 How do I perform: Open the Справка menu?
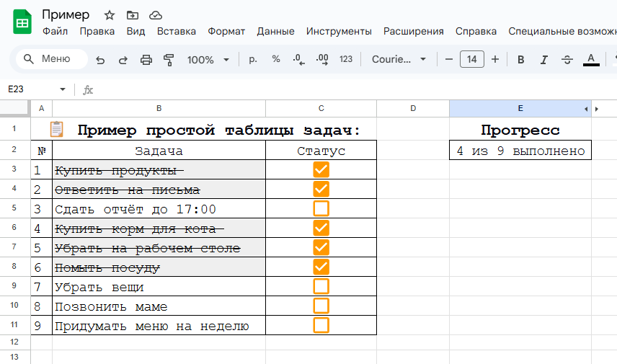point(476,31)
